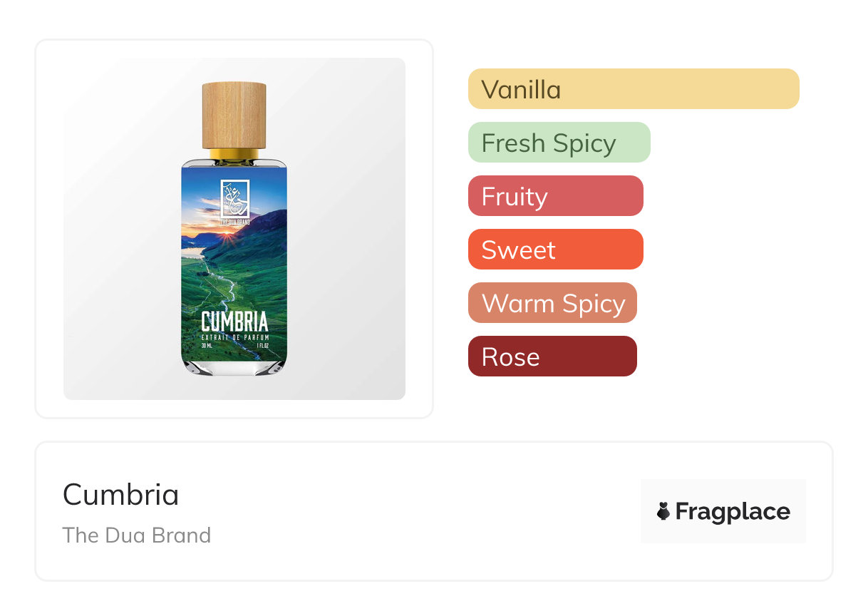Click the wooden cap of the bottle
The image size is (868, 616).
click(234, 114)
